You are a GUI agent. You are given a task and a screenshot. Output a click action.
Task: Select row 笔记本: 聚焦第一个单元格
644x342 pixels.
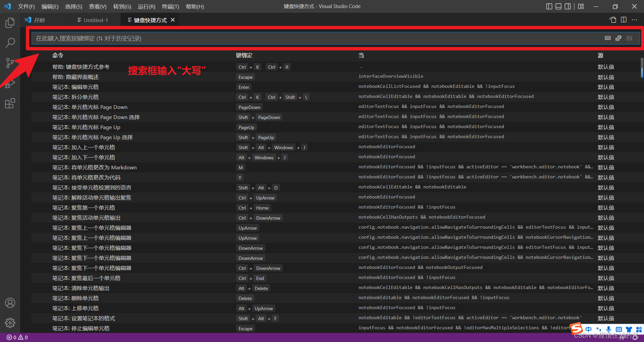[336, 208]
